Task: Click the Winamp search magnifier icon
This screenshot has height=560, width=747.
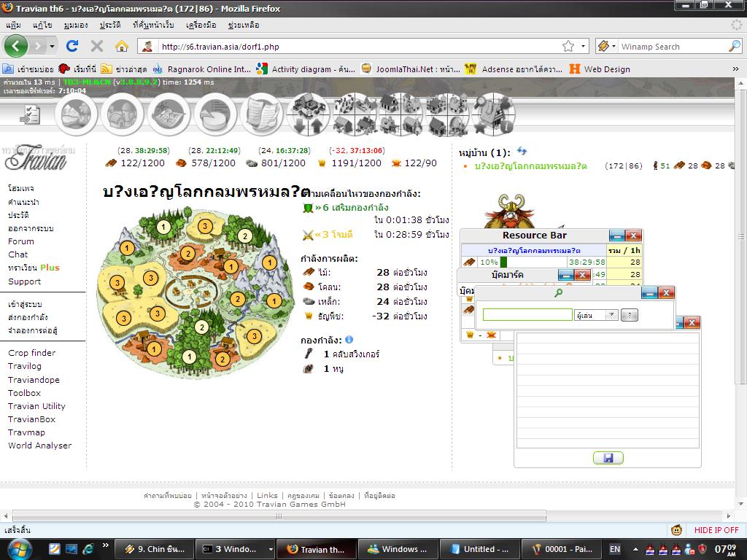Action: (x=734, y=46)
